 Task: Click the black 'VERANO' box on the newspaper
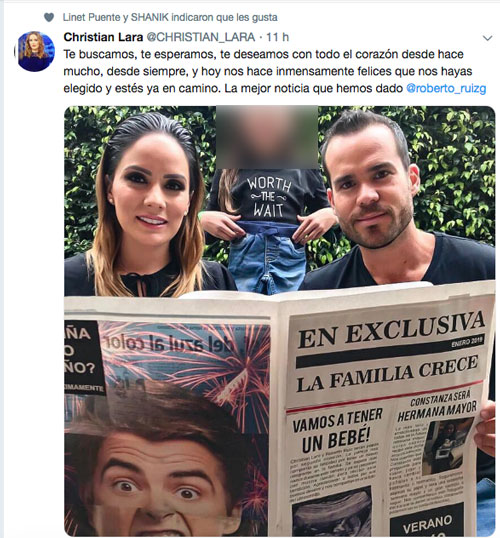coord(427,524)
